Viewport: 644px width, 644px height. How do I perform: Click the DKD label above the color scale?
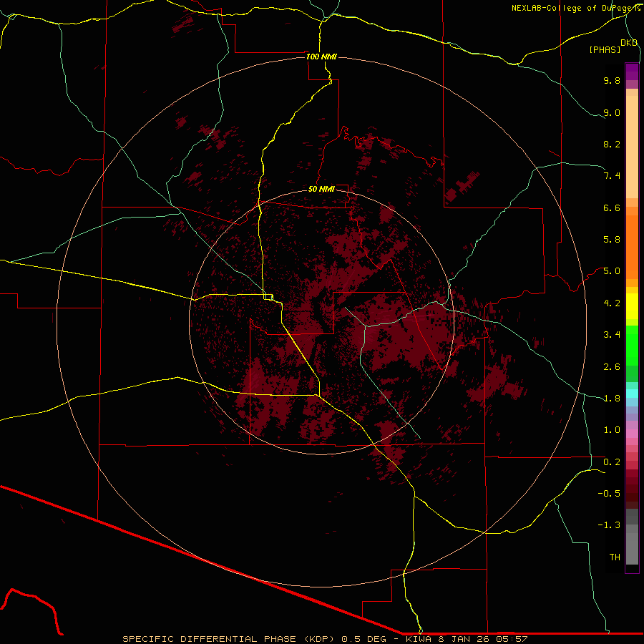(x=629, y=43)
